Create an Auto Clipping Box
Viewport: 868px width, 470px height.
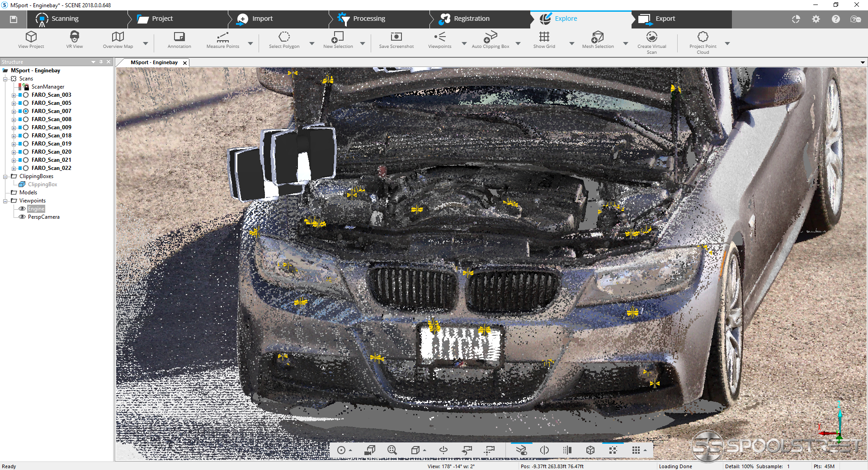[490, 40]
